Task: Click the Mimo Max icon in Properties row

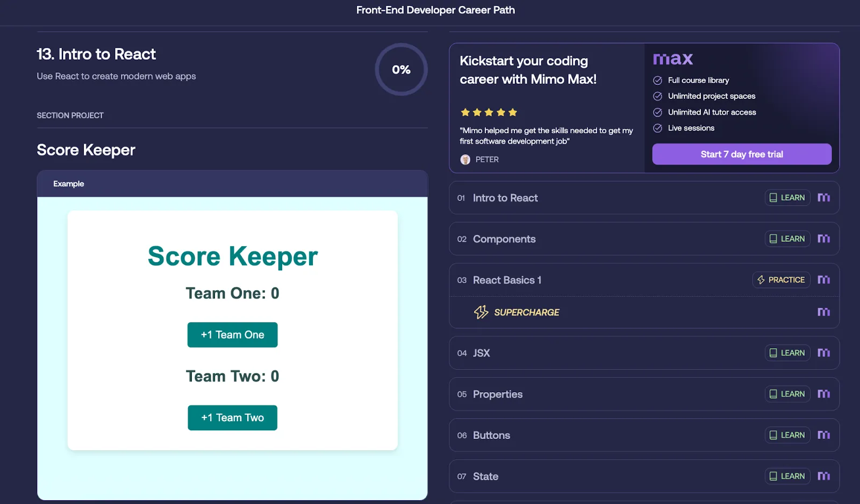Action: pos(823,394)
